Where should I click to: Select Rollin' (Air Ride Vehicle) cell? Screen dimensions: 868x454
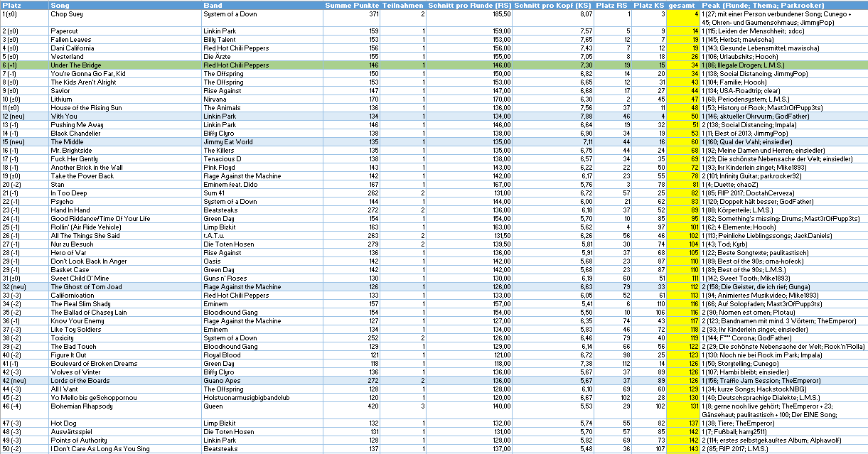(125, 227)
